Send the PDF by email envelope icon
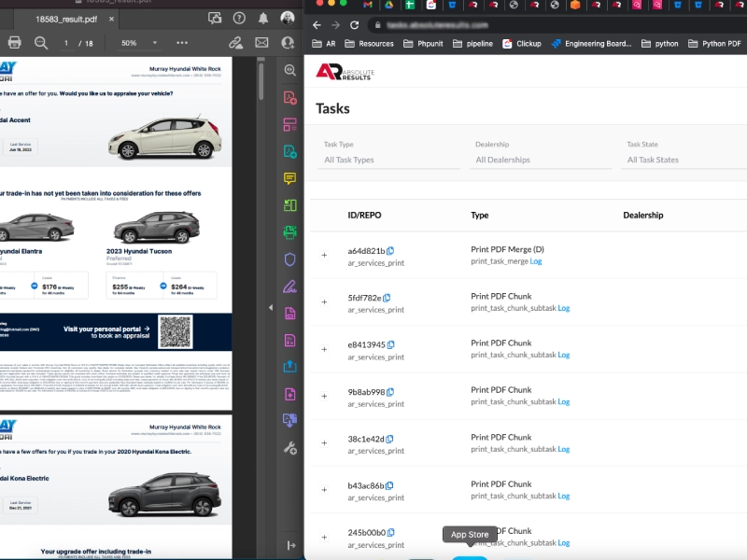The image size is (747, 560). pyautogui.click(x=261, y=43)
